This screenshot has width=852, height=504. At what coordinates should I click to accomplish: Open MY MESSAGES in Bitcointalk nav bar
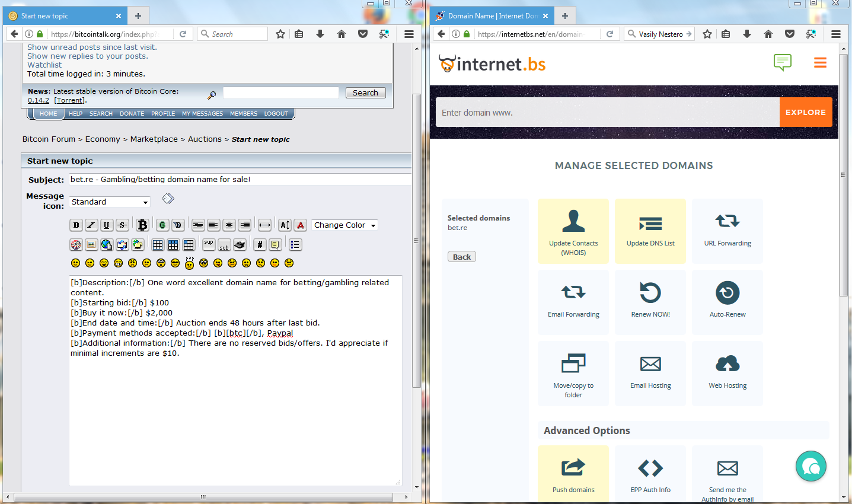coord(202,113)
